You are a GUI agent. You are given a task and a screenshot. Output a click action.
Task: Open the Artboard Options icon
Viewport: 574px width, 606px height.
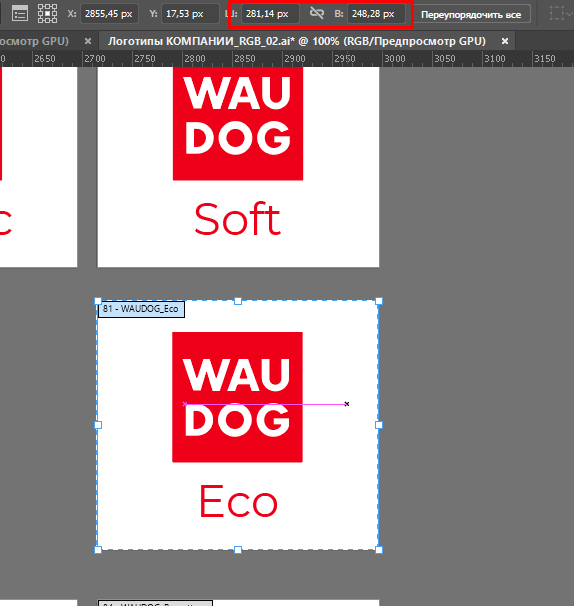click(19, 14)
